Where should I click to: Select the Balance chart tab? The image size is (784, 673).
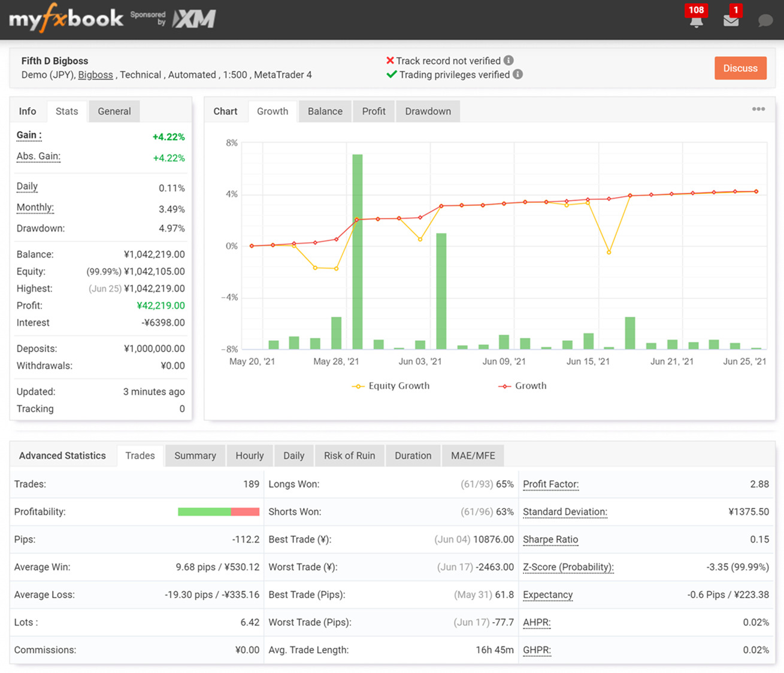325,111
